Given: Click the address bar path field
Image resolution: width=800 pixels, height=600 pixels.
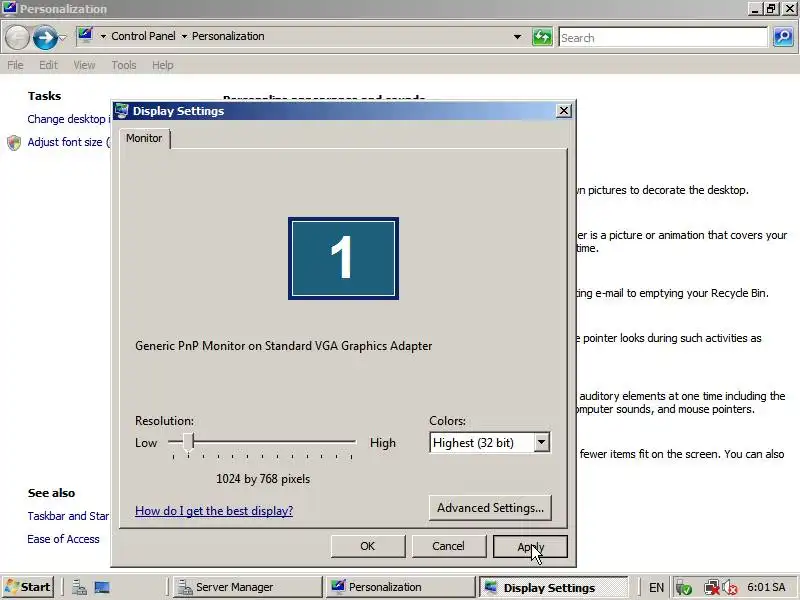Looking at the screenshot, I should point(301,37).
